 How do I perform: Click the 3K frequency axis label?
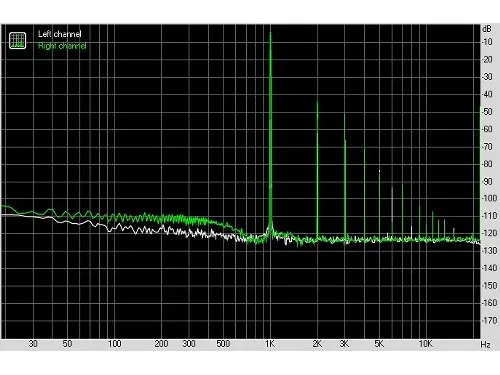point(344,344)
